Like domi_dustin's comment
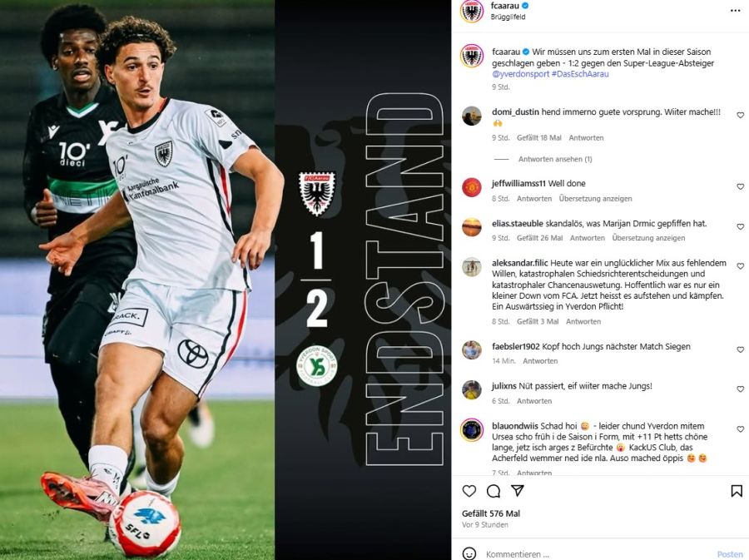The image size is (749, 560). click(740, 115)
